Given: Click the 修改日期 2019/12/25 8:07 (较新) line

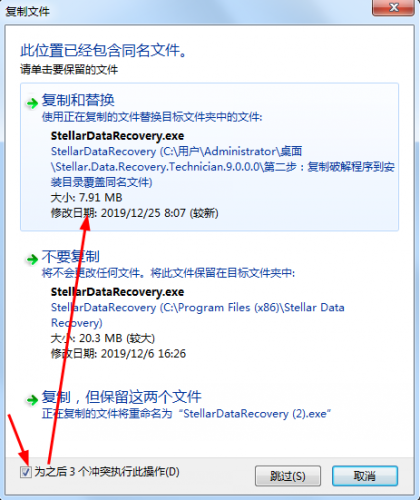Looking at the screenshot, I should pos(135,213).
